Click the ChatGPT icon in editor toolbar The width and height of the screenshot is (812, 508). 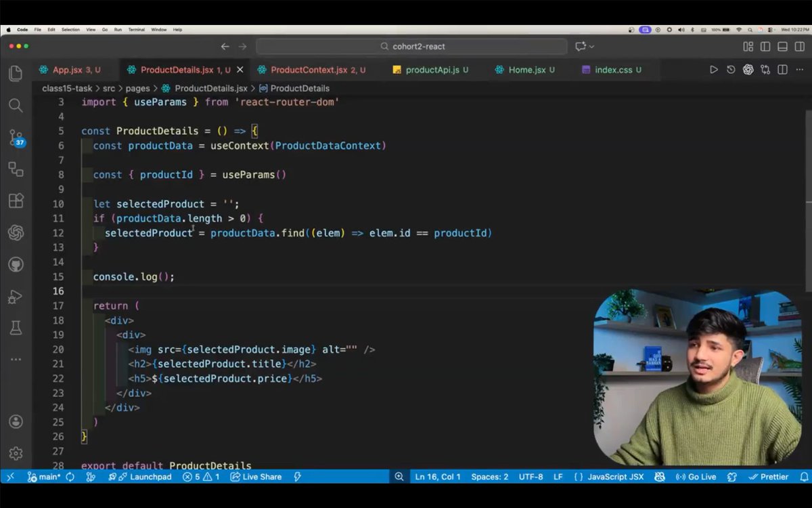click(x=748, y=70)
